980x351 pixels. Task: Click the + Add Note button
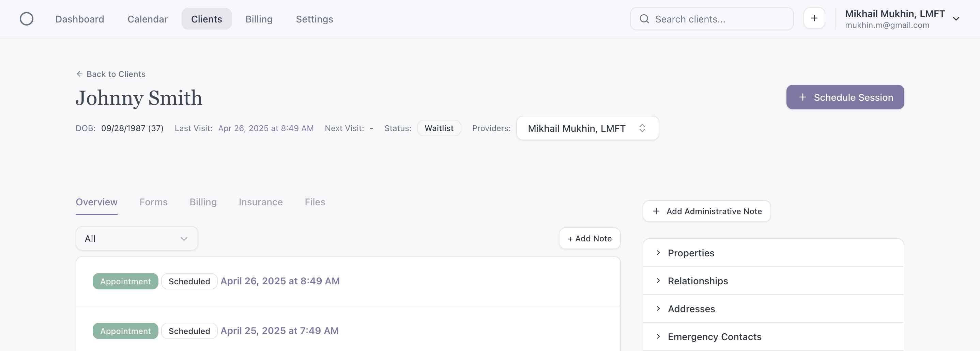(589, 238)
